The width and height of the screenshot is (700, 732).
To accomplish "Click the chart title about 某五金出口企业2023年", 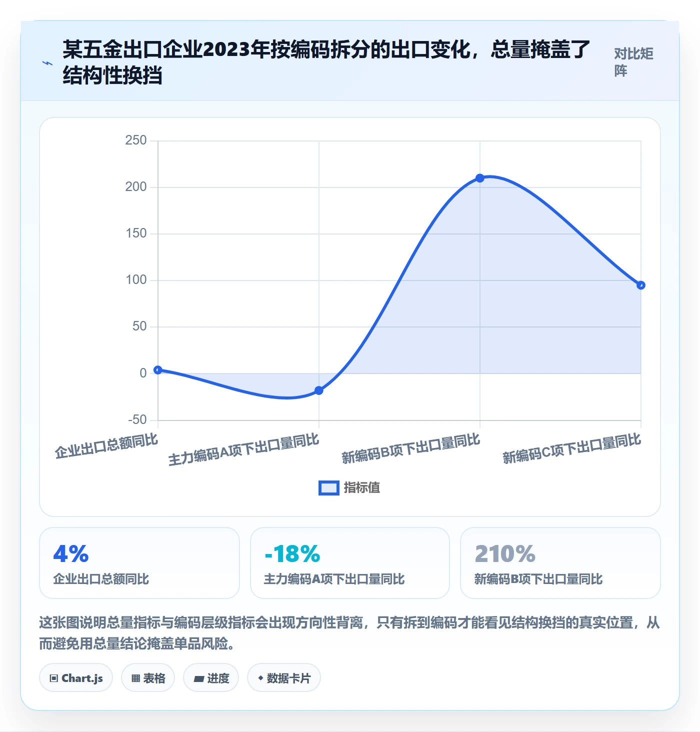I will [326, 62].
